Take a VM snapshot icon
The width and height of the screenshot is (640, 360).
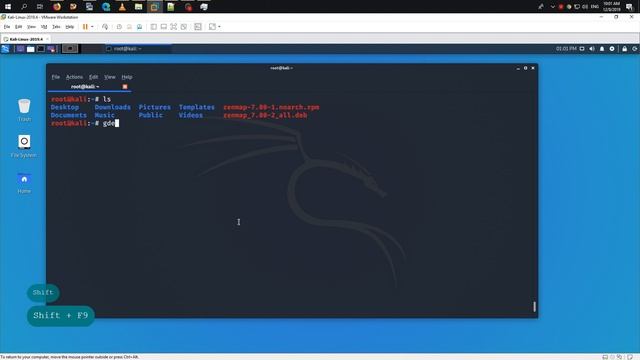click(119, 27)
